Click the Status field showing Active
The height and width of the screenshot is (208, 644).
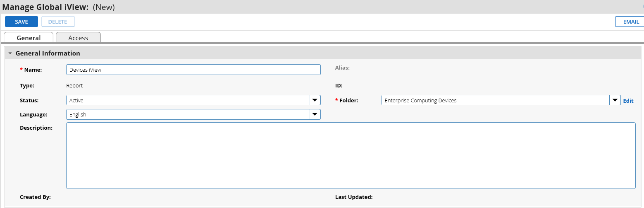click(x=188, y=100)
